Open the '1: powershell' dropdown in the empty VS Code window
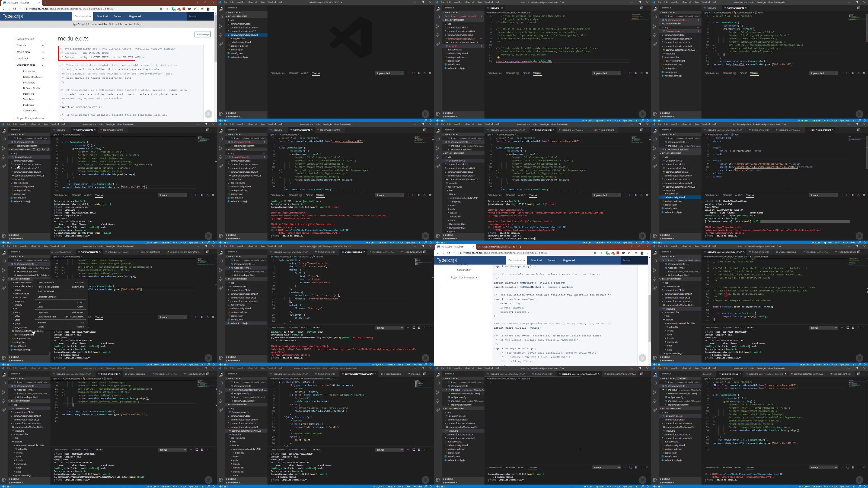The image size is (868, 488). [390, 73]
